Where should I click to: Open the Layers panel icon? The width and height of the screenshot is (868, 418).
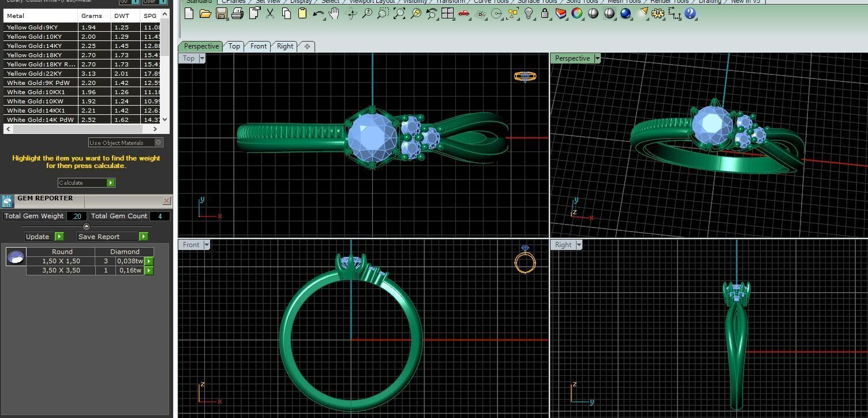click(x=560, y=13)
